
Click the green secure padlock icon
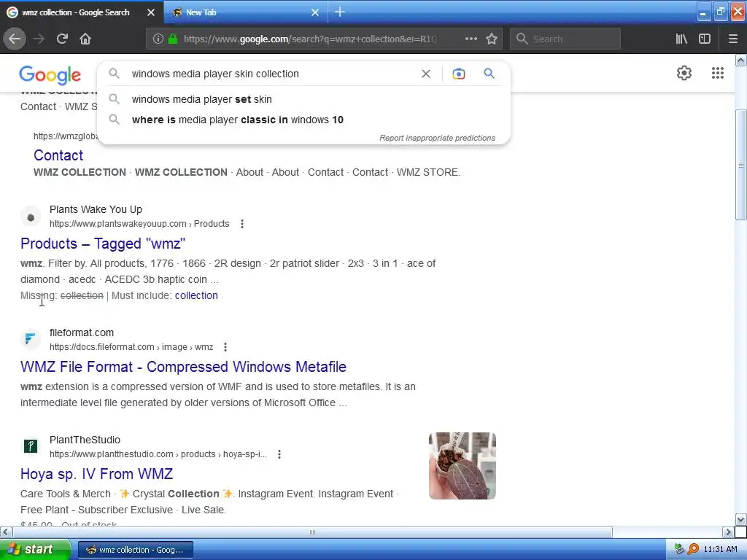(173, 39)
